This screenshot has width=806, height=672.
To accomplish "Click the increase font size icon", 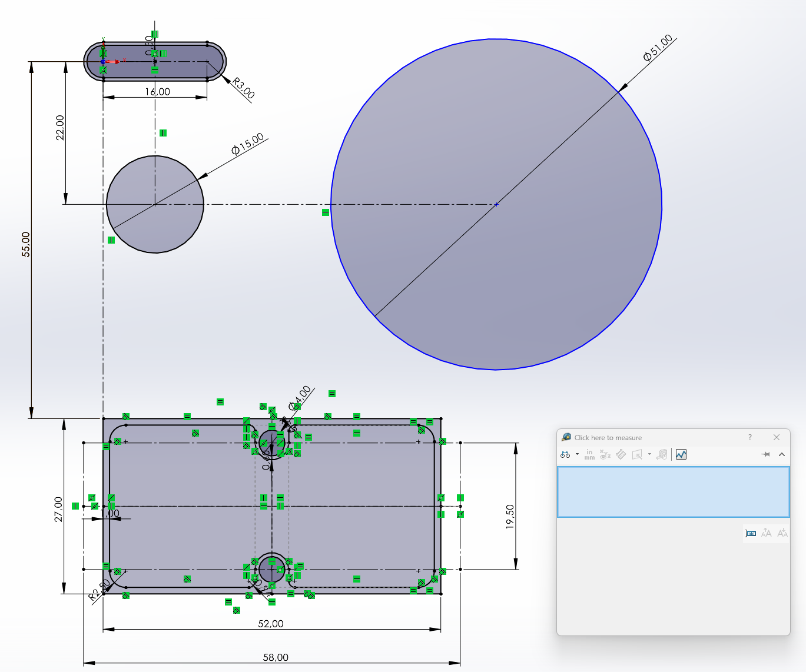I will [x=782, y=533].
